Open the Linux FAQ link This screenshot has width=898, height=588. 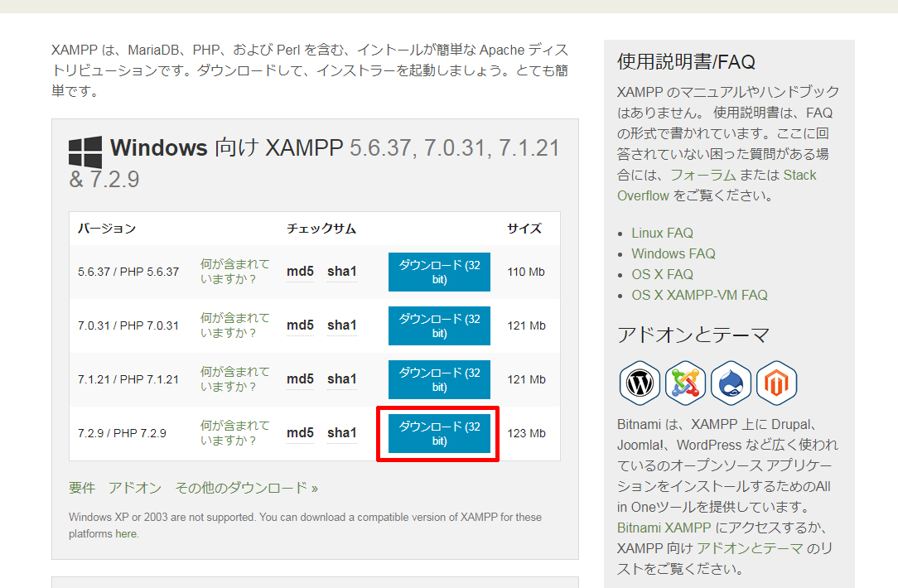(x=662, y=234)
